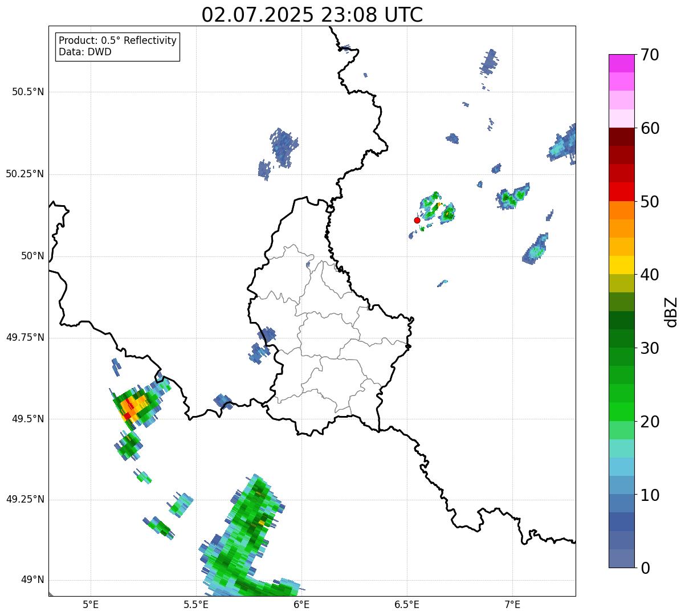Screen dimensions: 685x616
Task: Click the 7°E longitude label
Action: [512, 604]
